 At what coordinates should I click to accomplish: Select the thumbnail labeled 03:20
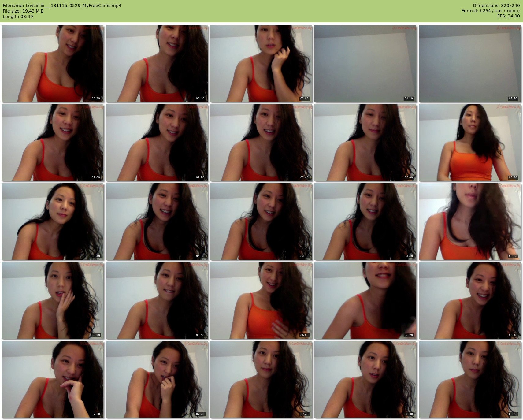470,143
